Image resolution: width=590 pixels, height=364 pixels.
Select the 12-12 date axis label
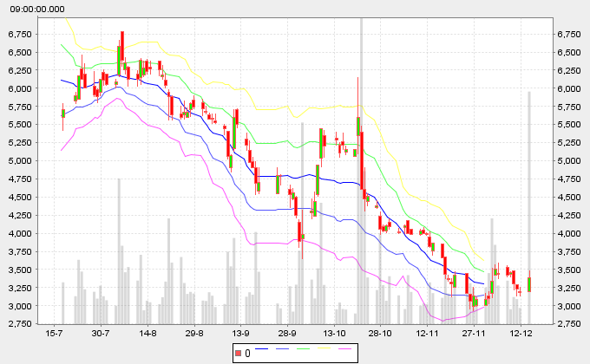coord(521,332)
